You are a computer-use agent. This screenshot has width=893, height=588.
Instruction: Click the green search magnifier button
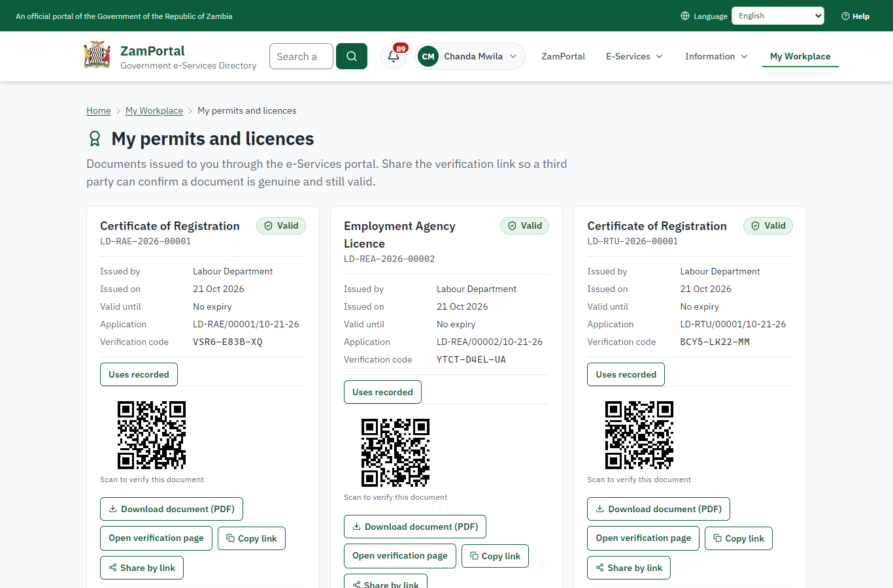coord(352,56)
